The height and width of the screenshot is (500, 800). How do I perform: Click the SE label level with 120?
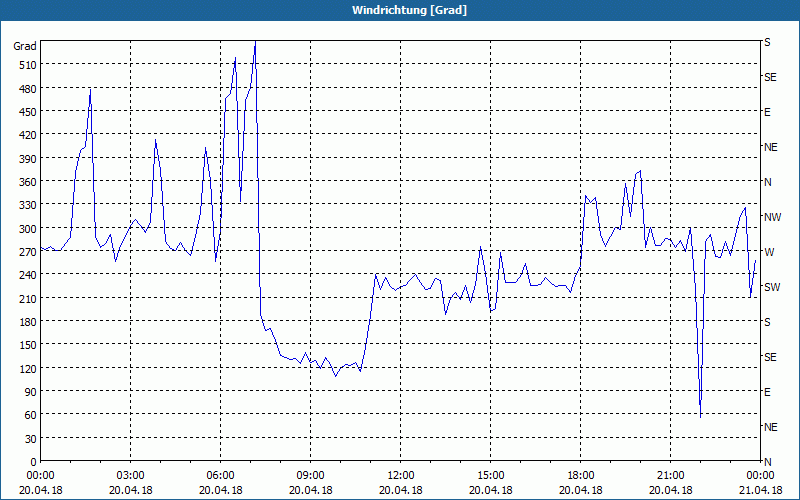[770, 357]
